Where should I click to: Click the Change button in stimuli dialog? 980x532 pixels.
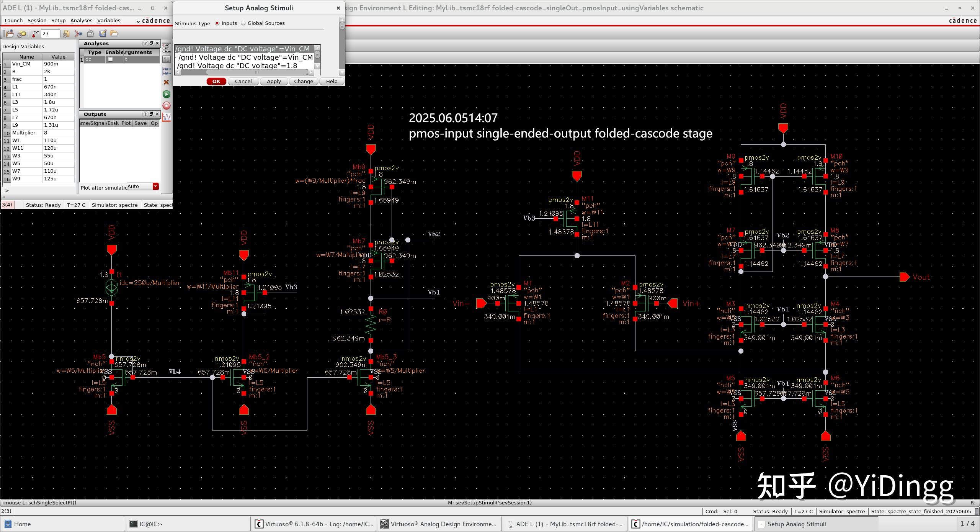pyautogui.click(x=303, y=82)
